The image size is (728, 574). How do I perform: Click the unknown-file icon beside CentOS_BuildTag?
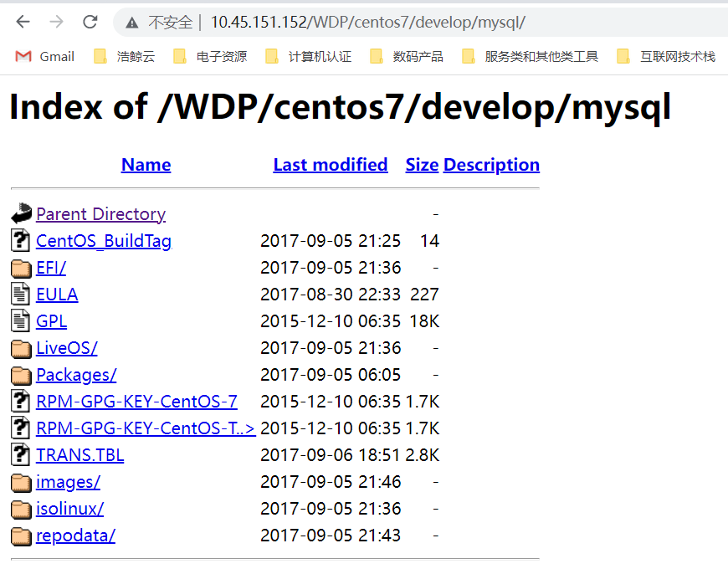coord(20,240)
